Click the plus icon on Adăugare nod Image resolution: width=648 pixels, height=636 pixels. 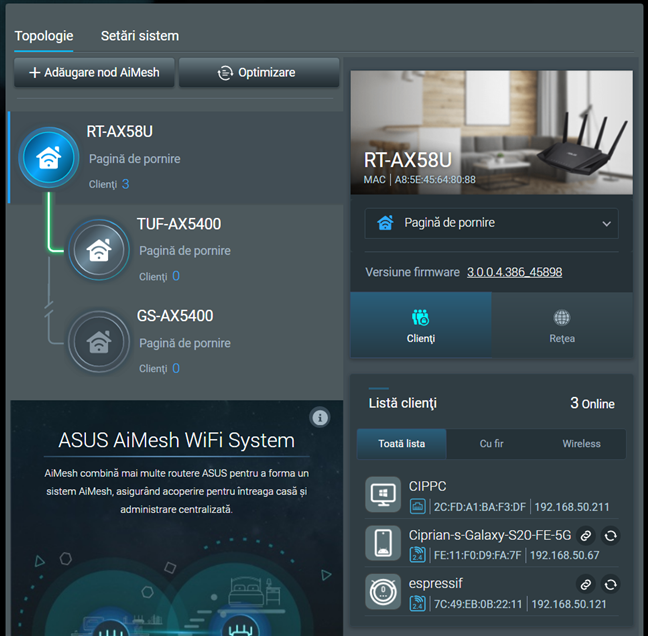click(35, 73)
